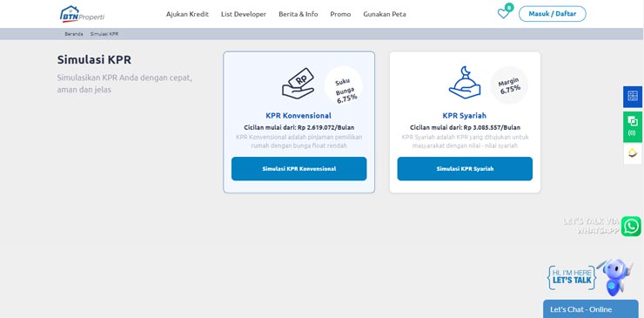Click the Simulasi KPR breadcrumb
Viewport: 644px width, 318px height.
[104, 34]
